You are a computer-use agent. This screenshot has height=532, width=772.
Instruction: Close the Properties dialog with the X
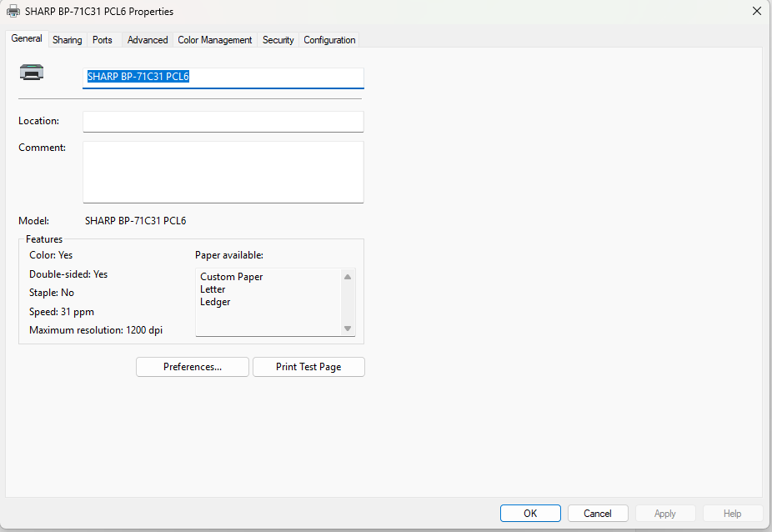point(756,12)
